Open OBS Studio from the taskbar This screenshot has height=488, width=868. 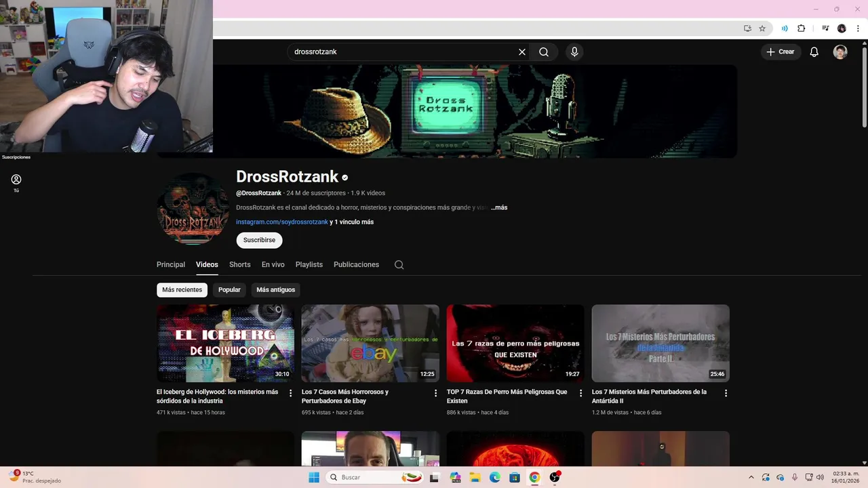(555, 477)
